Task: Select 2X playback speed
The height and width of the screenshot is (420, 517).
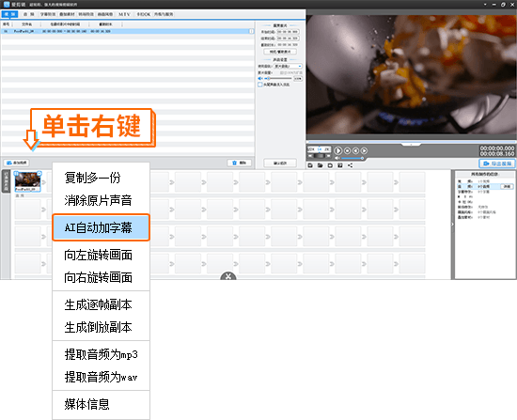Action: tap(326, 149)
